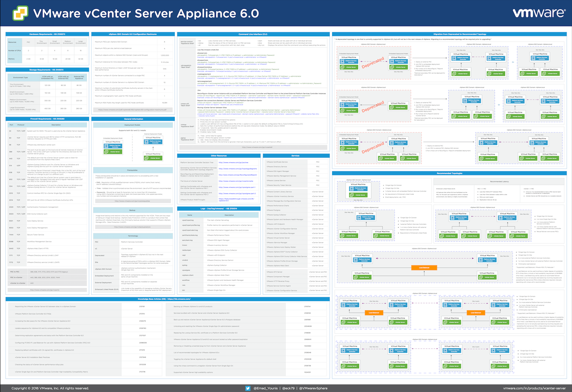Open the topologydiagrams URL in Other Resources
This screenshot has height=392, width=572.
pos(238,169)
